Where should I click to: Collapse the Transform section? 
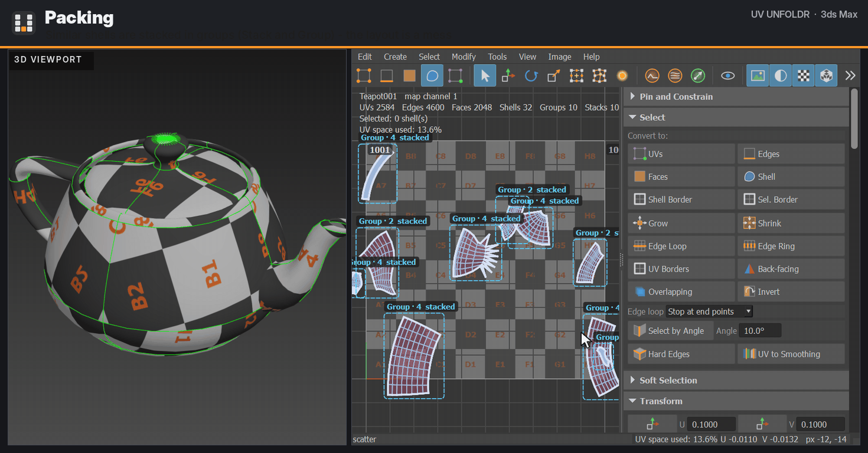click(x=736, y=401)
